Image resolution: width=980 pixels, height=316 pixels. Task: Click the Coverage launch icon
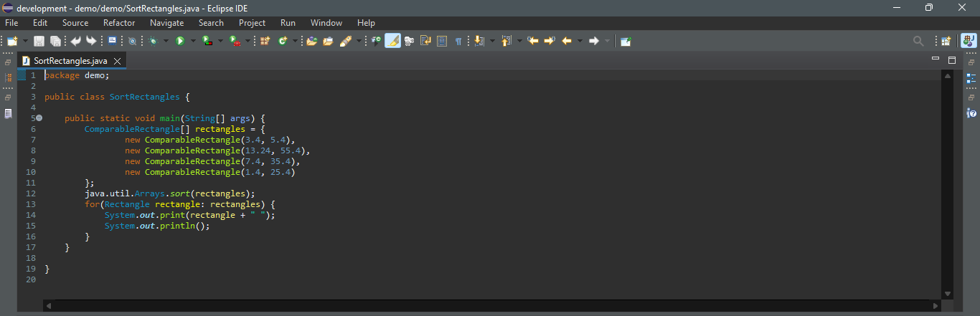[x=207, y=41]
